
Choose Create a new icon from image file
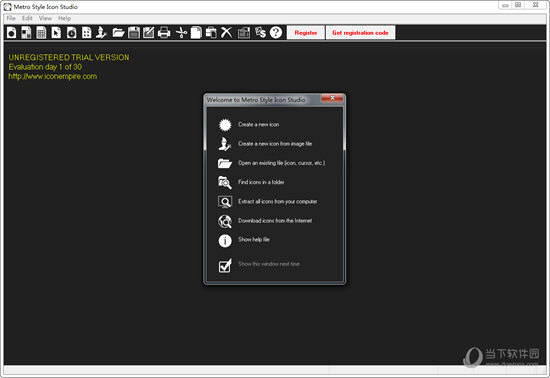[275, 144]
